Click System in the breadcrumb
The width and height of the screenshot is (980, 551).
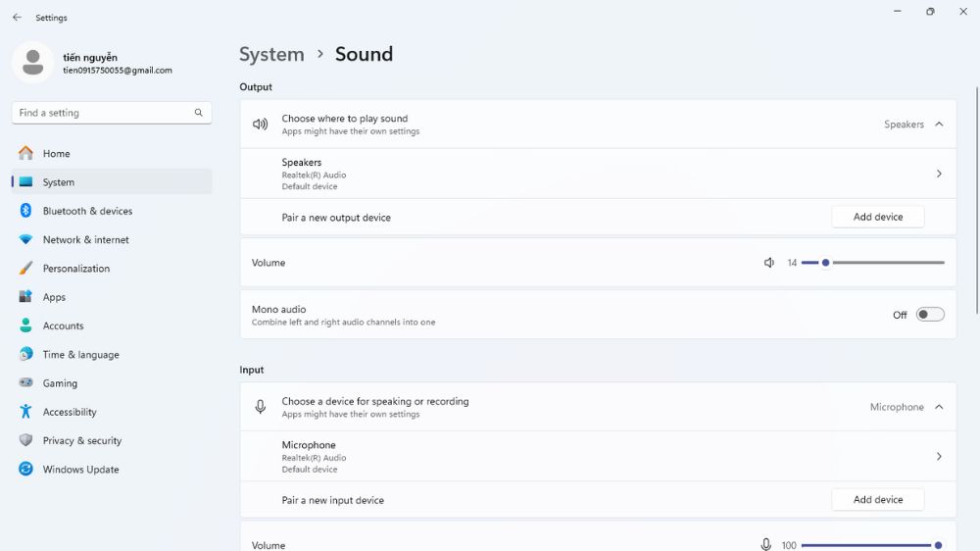271,54
